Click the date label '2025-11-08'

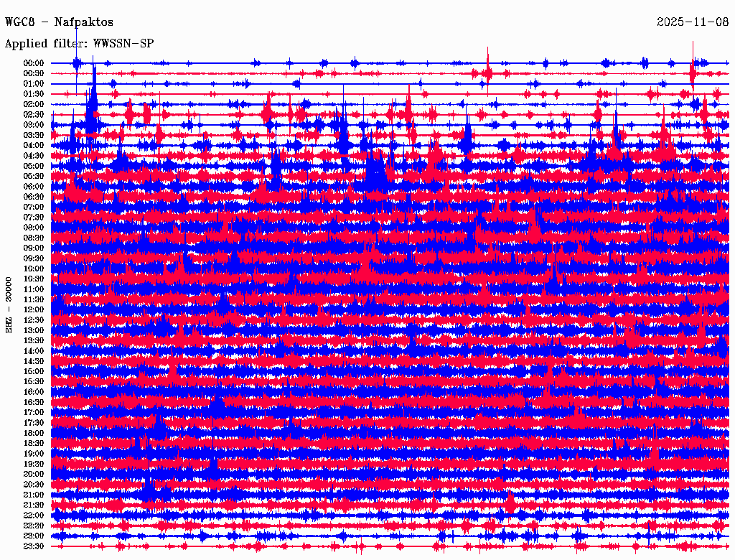693,22
